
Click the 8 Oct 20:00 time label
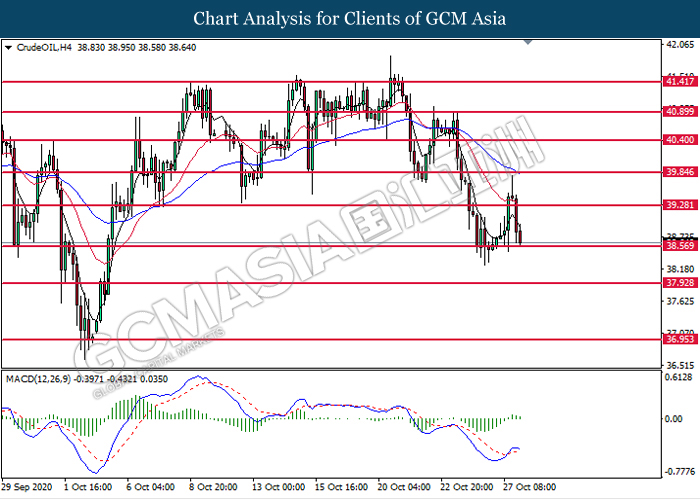point(213,487)
